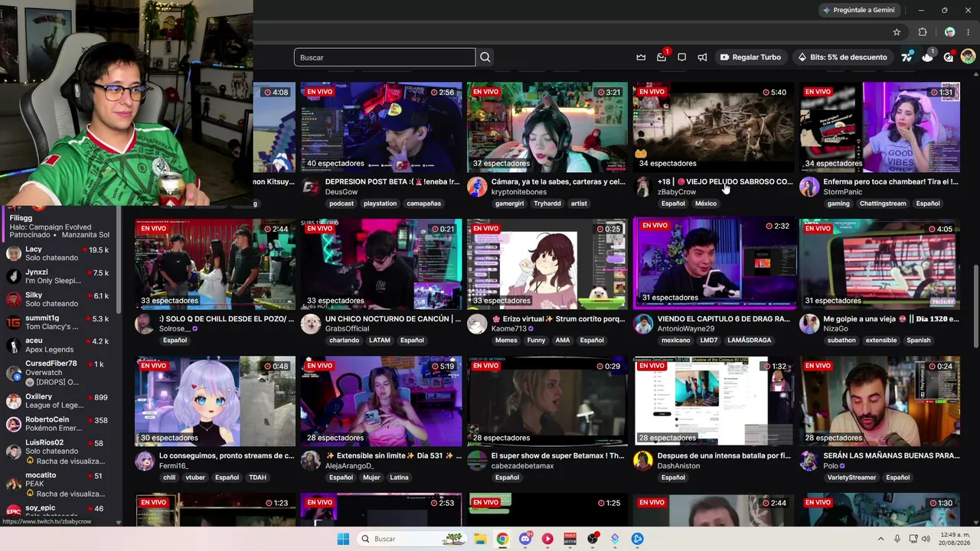The width and height of the screenshot is (980, 551).
Task: Select the Tryhardd tag under kryptonitebones
Action: click(x=547, y=204)
